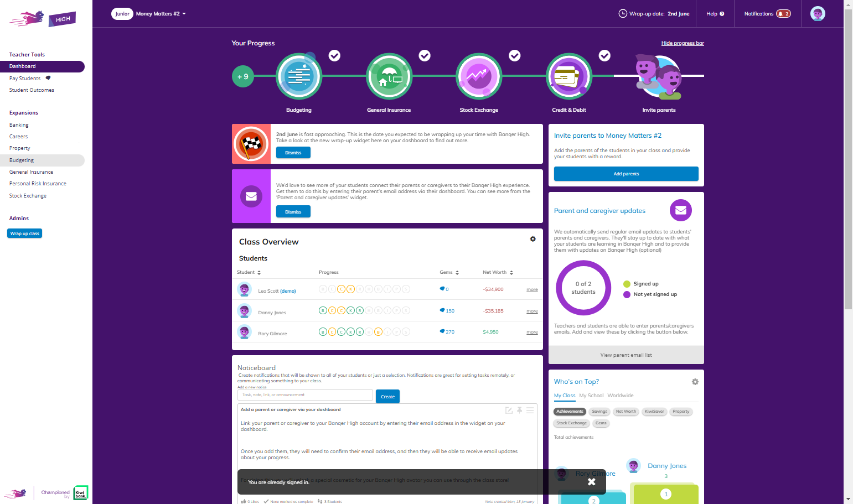Screen dimensions: 853x504
Task: Open the General Insurance progress step icon
Action: [389, 76]
